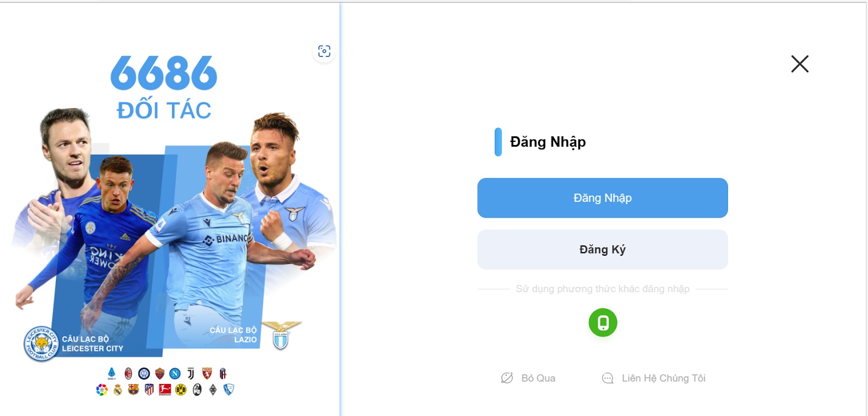Click the Serie A league logo

pos(111,374)
